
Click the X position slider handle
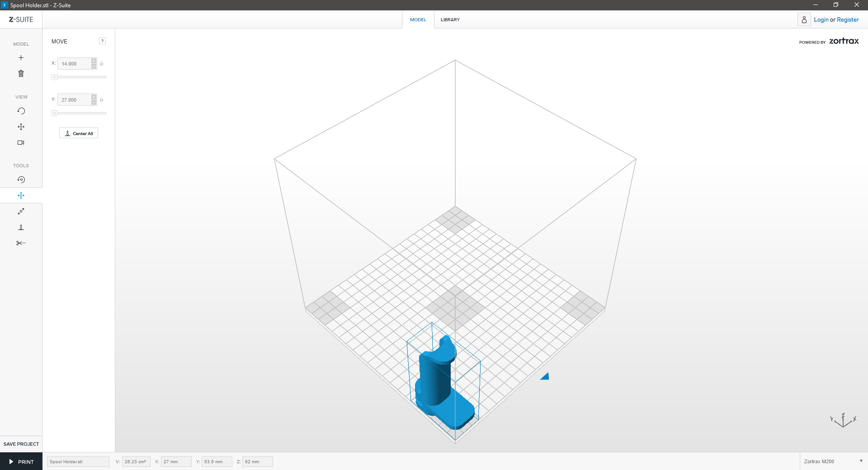(x=54, y=77)
